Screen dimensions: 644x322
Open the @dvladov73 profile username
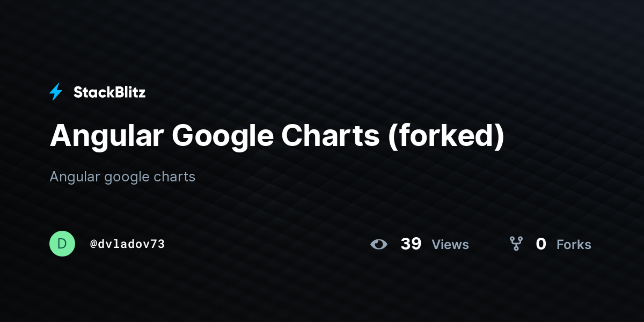(x=127, y=244)
